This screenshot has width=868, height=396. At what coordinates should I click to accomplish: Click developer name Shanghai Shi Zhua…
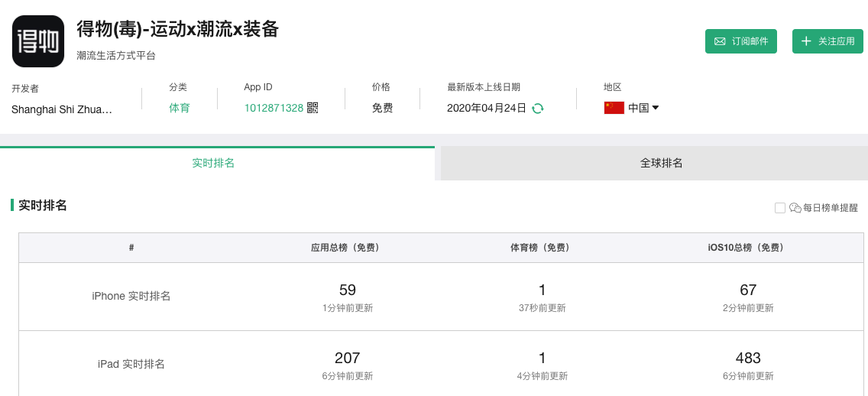tap(61, 109)
